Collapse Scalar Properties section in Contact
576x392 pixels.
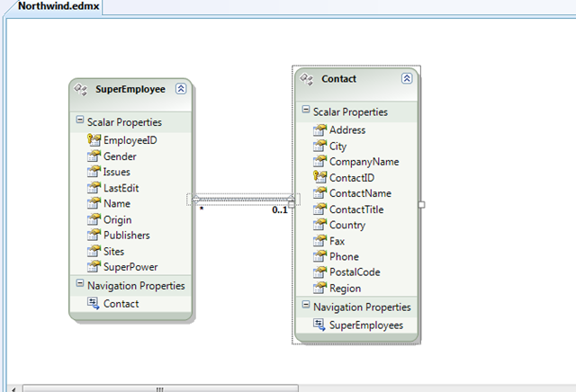305,111
